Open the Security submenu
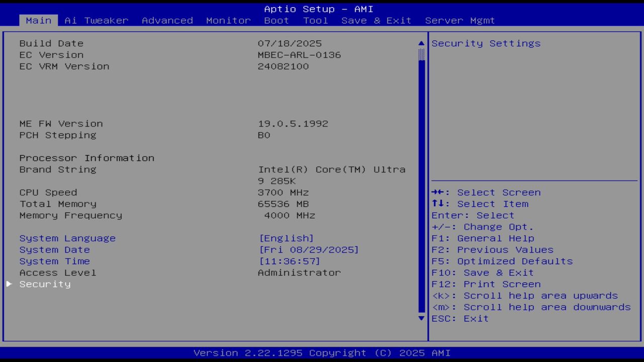 [x=45, y=284]
